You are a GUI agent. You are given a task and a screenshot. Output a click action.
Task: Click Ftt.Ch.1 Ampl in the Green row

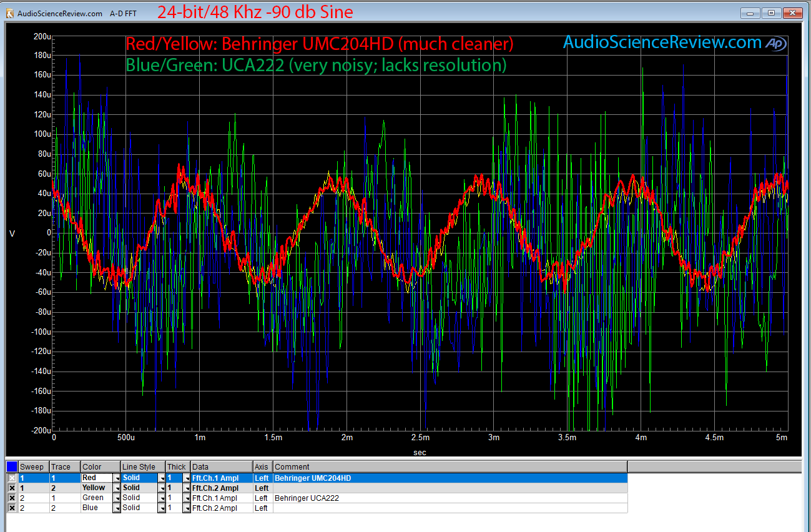[222, 498]
